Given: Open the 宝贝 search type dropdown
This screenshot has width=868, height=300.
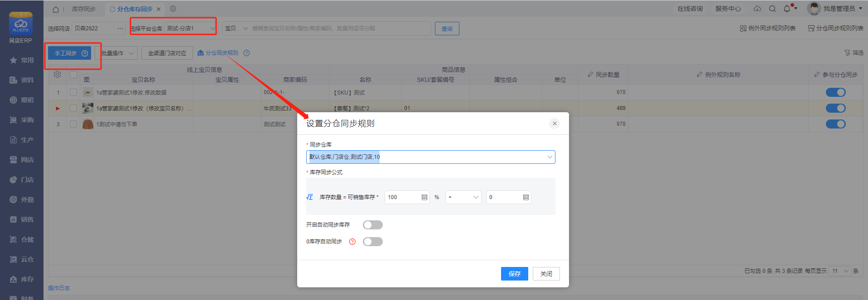Looking at the screenshot, I should 236,29.
